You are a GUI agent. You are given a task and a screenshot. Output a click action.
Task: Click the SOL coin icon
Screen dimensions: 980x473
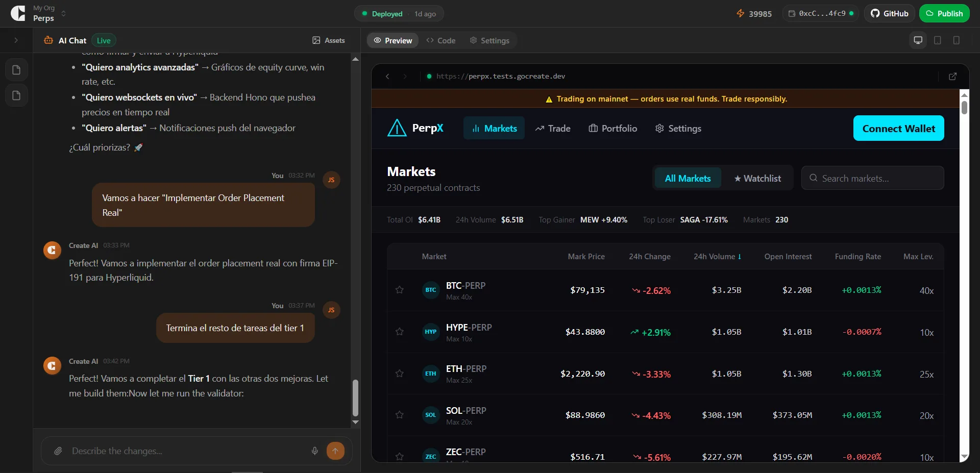[x=431, y=415]
